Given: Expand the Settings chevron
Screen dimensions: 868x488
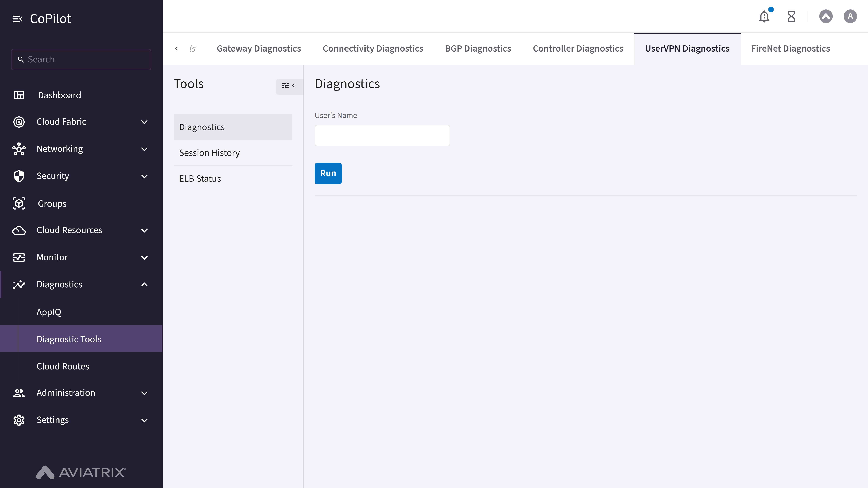Looking at the screenshot, I should tap(144, 420).
